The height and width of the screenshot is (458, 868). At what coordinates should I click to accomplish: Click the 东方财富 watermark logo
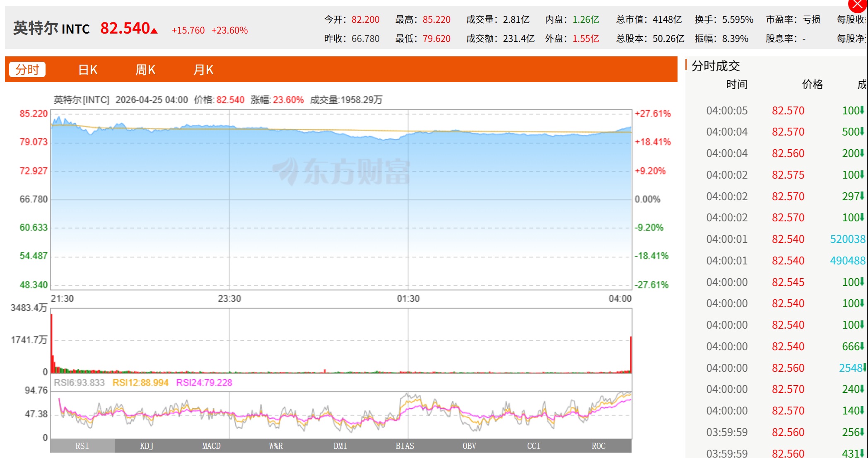[341, 171]
